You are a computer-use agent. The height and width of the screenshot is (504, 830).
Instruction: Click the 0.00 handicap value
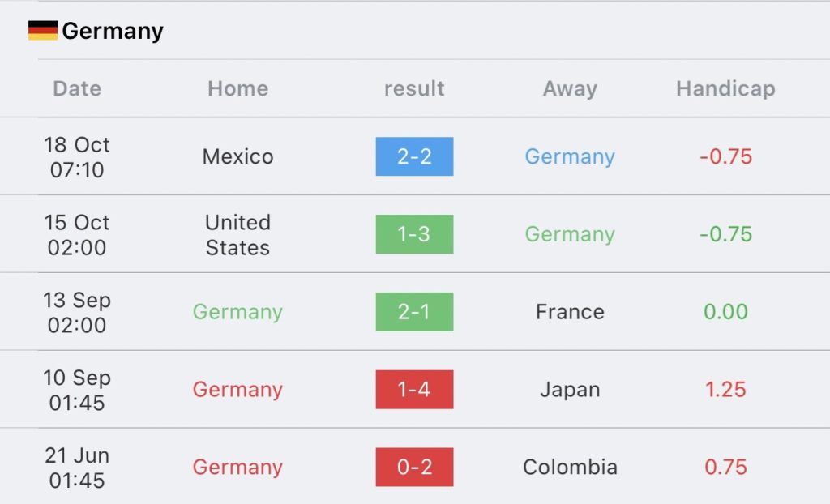(x=725, y=312)
